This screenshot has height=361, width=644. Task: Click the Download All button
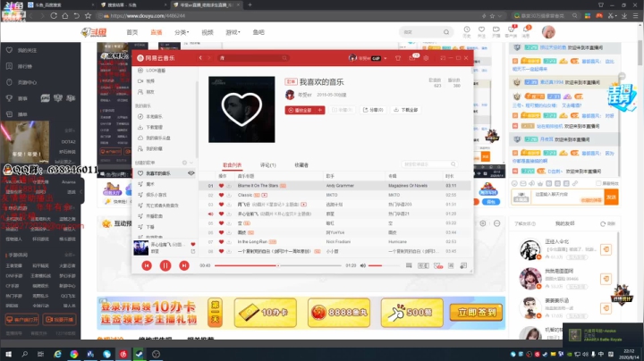[x=405, y=110]
